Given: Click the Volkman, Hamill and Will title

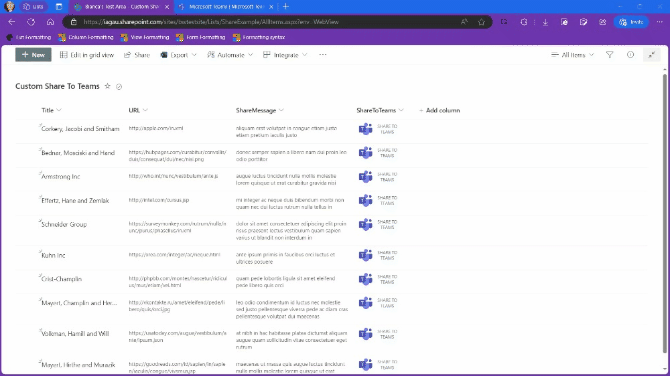Looking at the screenshot, I should [x=75, y=334].
